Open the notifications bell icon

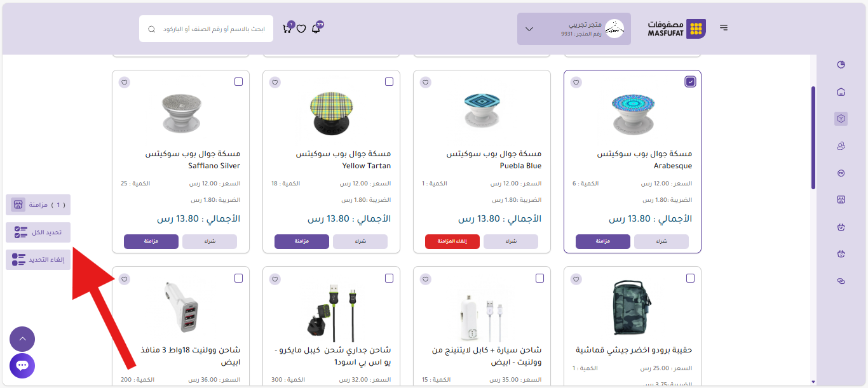316,29
